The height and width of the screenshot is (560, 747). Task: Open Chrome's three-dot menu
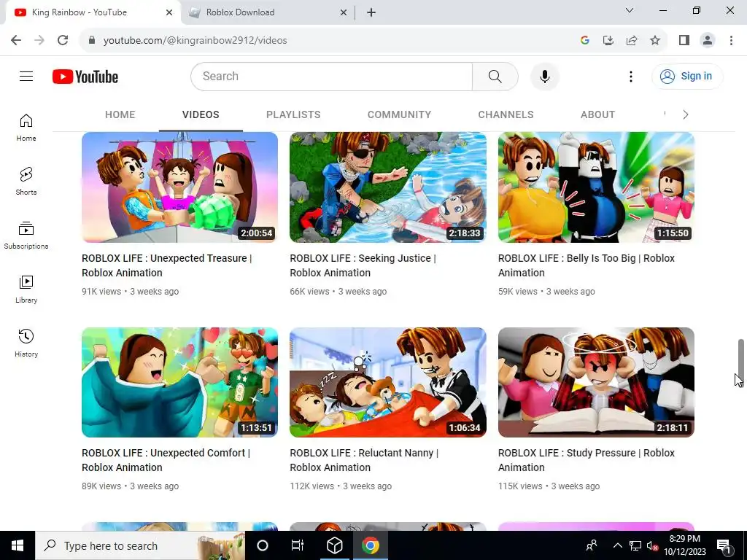click(x=731, y=40)
